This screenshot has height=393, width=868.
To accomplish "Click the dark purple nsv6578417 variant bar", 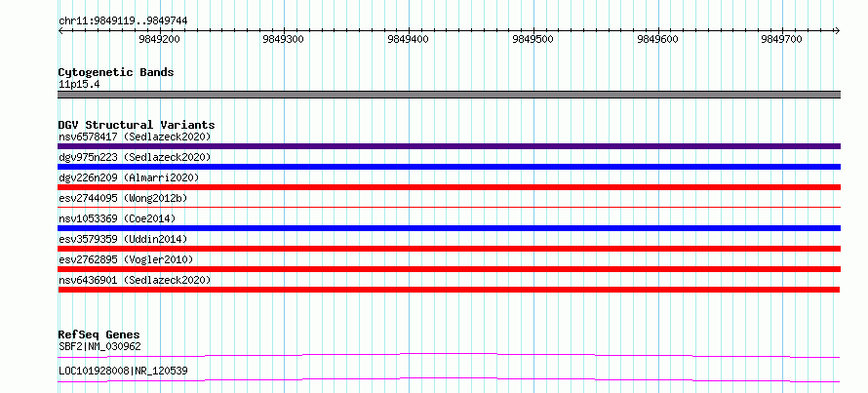I will (x=449, y=146).
